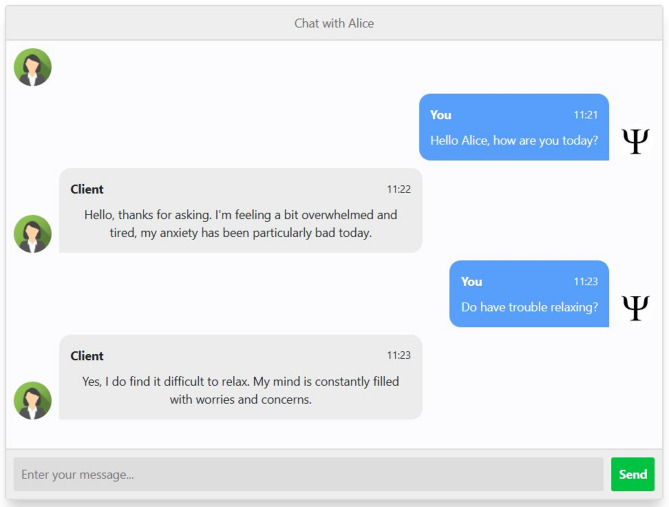Click the client message about feeling overwhelmed
669x507 pixels.
click(x=240, y=223)
